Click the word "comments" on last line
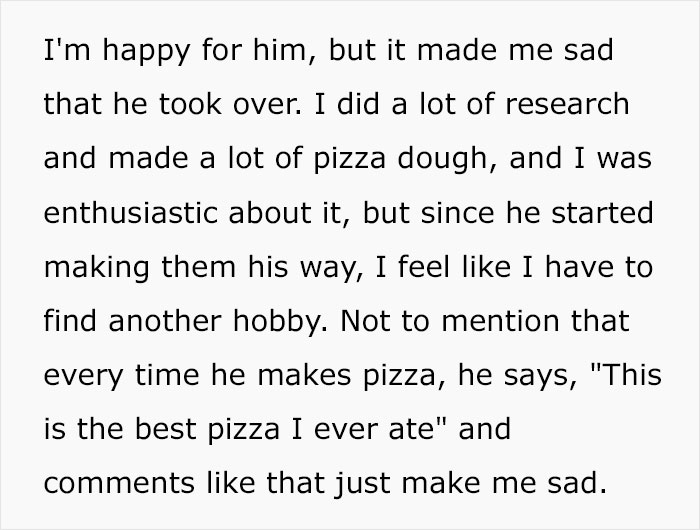The width and height of the screenshot is (700, 530). tap(106, 483)
